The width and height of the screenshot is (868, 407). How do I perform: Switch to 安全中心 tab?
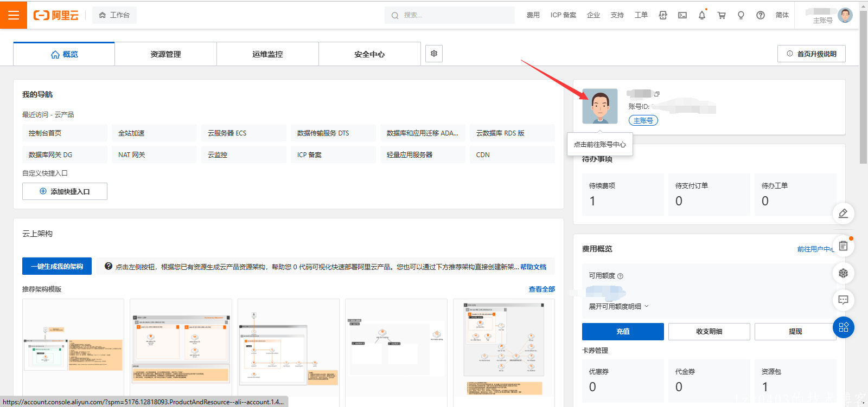coord(369,54)
